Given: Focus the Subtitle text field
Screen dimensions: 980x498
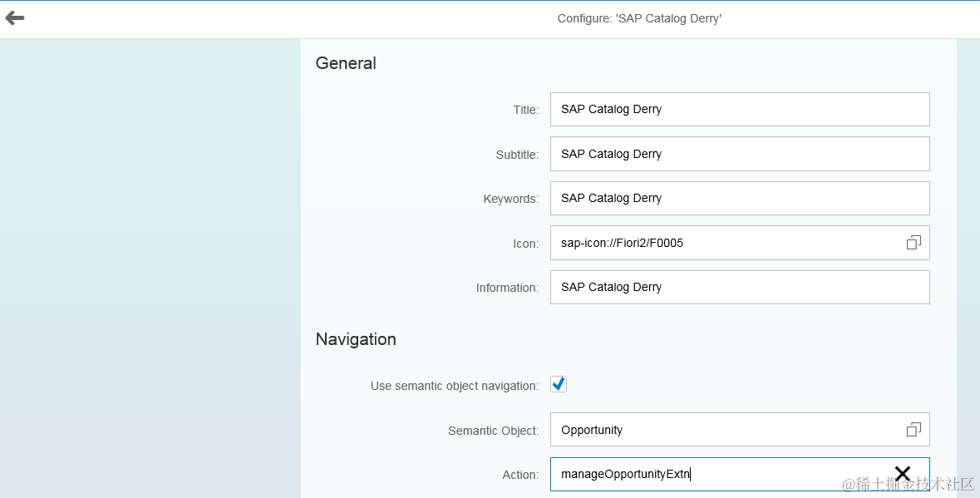Looking at the screenshot, I should (x=739, y=154).
